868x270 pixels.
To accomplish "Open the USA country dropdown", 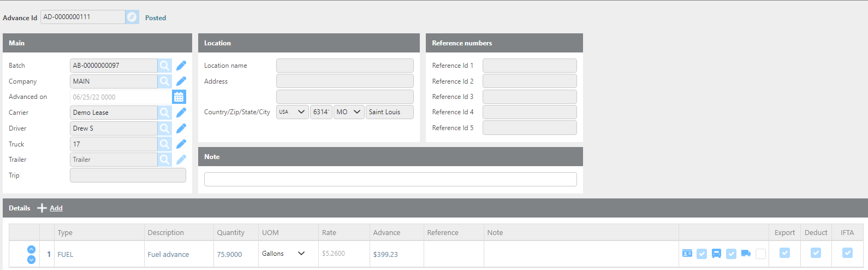I will pyautogui.click(x=292, y=112).
